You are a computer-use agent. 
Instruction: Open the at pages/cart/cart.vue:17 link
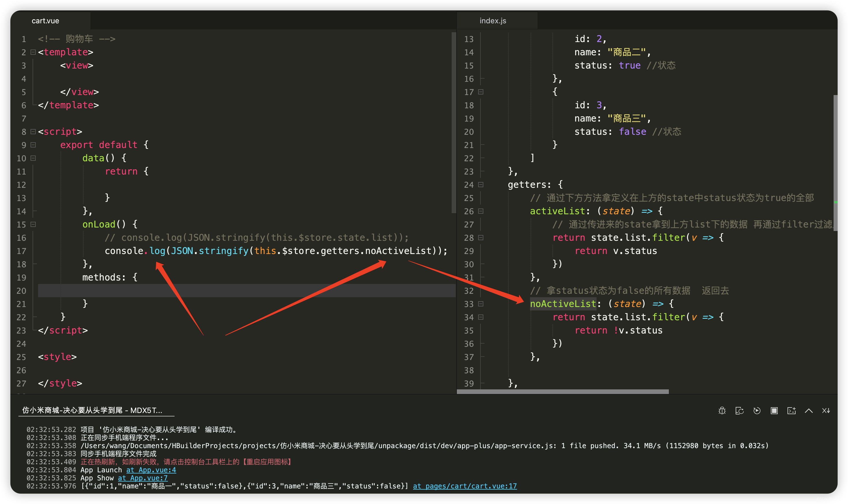(465, 486)
